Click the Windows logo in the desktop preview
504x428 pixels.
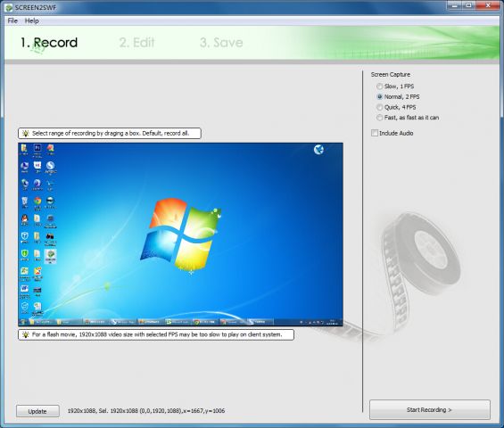(181, 234)
